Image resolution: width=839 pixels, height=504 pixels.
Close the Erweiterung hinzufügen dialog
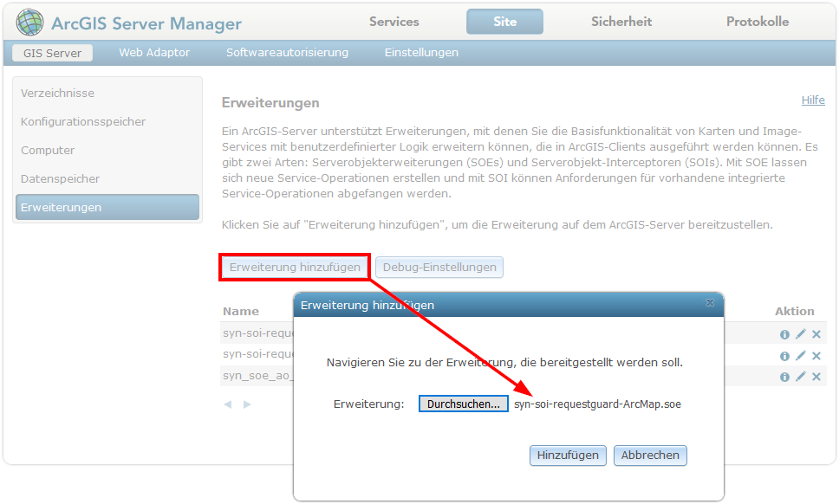pos(710,304)
